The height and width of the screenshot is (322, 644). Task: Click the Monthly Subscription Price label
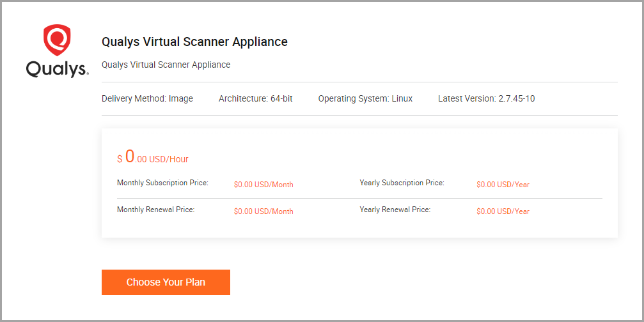tap(162, 183)
